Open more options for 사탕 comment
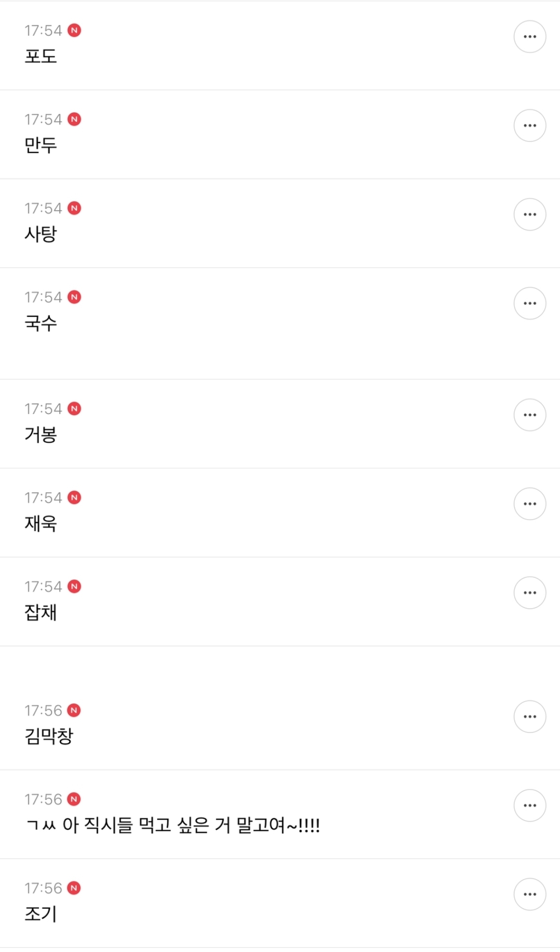The height and width of the screenshot is (952, 560). point(529,215)
